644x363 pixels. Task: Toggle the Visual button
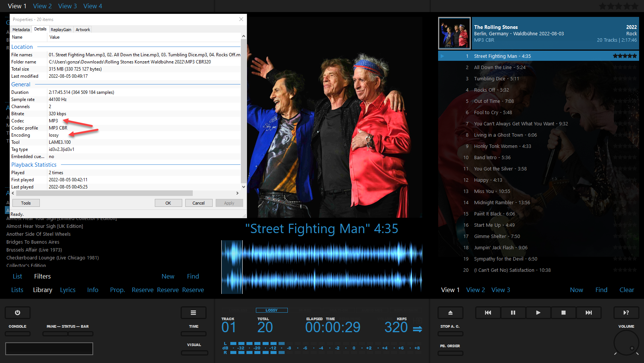point(194,352)
